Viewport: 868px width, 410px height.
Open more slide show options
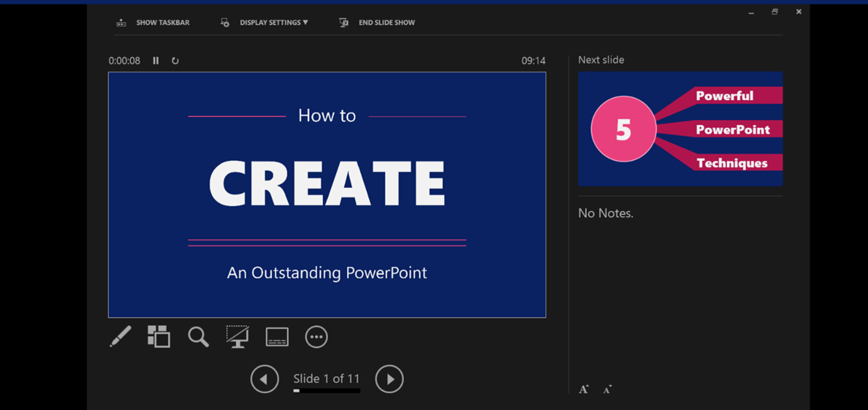[316, 336]
